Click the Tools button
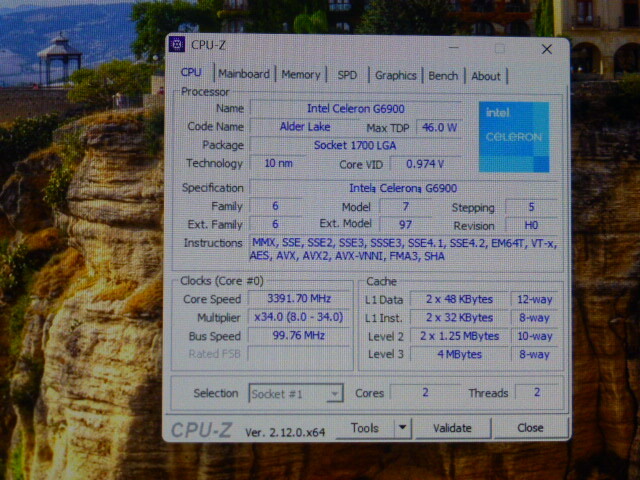 pyautogui.click(x=364, y=428)
